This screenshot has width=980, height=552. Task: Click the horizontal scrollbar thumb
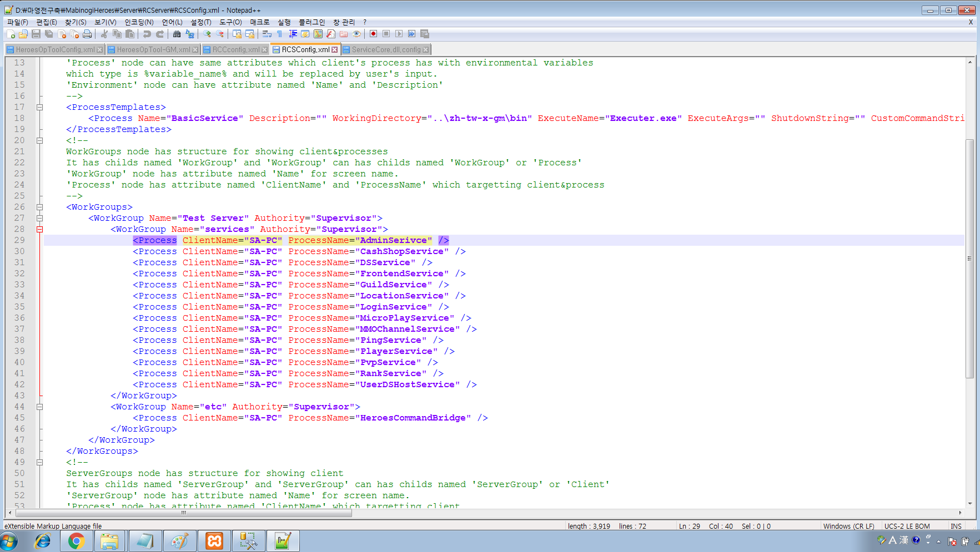183,513
